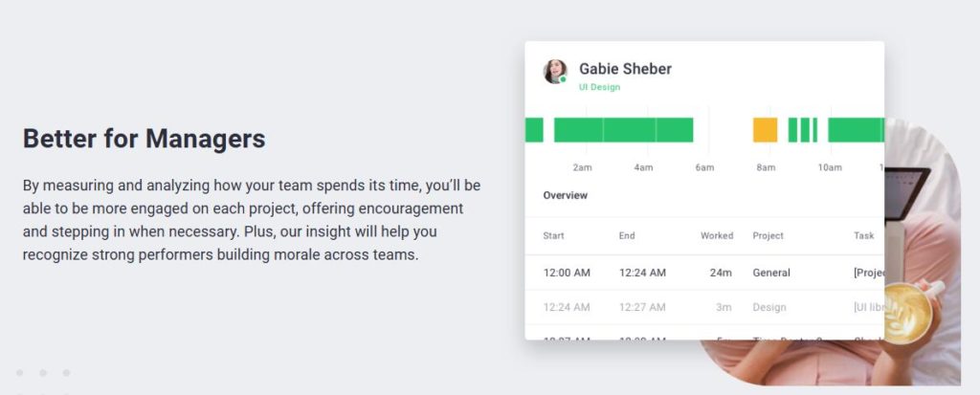
Task: Click the 6am timeline hour label
Action: (704, 168)
